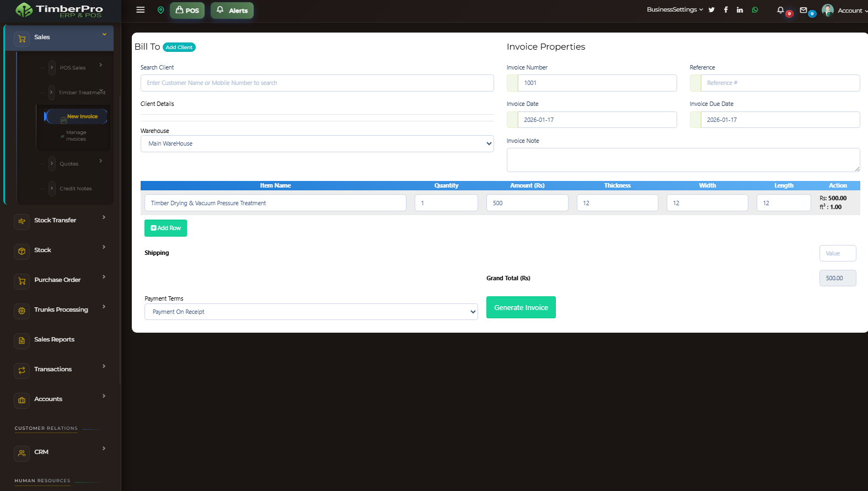This screenshot has height=491, width=868.
Task: Open the Warehouse dropdown
Action: 317,143
